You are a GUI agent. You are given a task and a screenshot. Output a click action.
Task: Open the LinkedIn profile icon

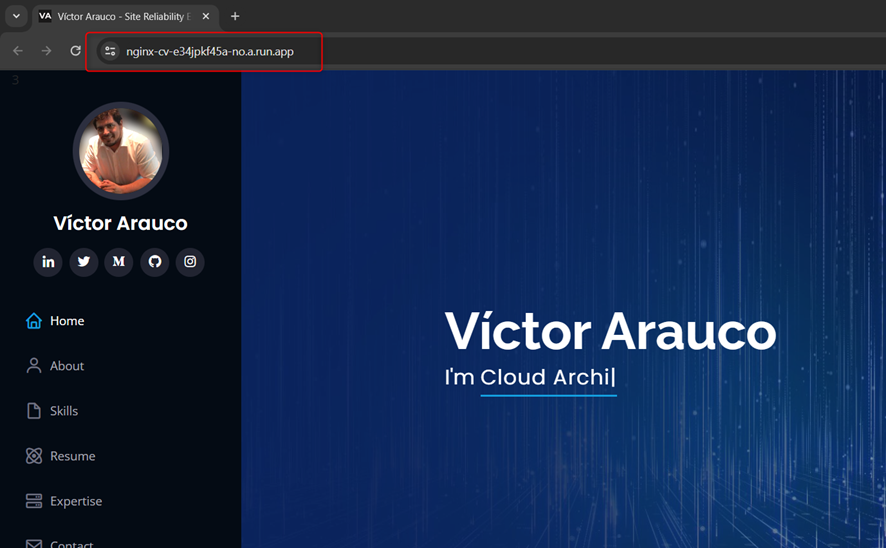click(x=48, y=262)
